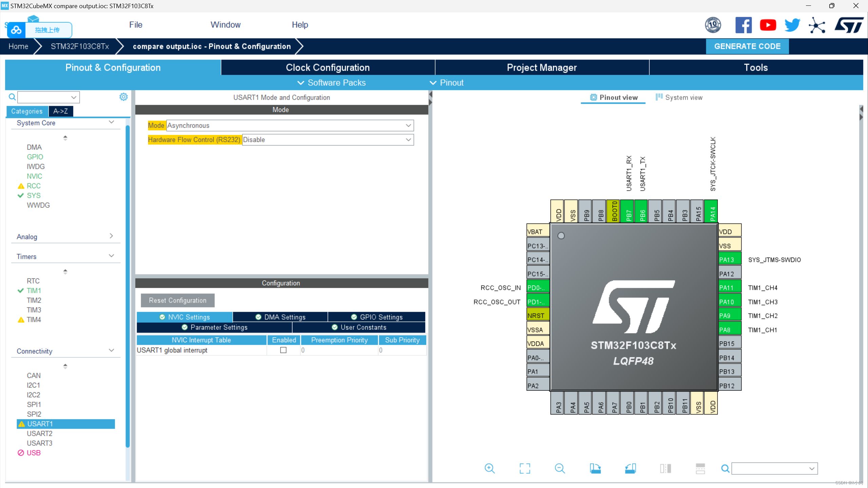Select pin PB6 on the chip
Viewport: 868px width, 488px height.
pos(641,211)
